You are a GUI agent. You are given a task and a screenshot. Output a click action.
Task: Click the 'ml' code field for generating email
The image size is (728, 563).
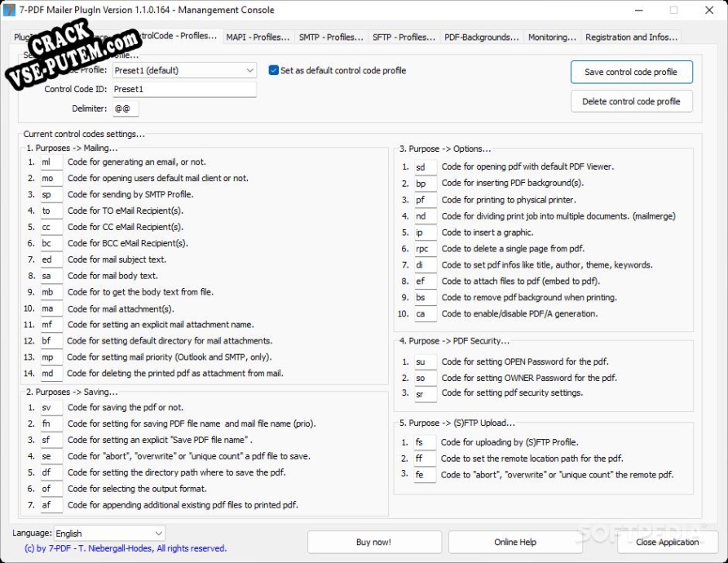click(x=51, y=162)
